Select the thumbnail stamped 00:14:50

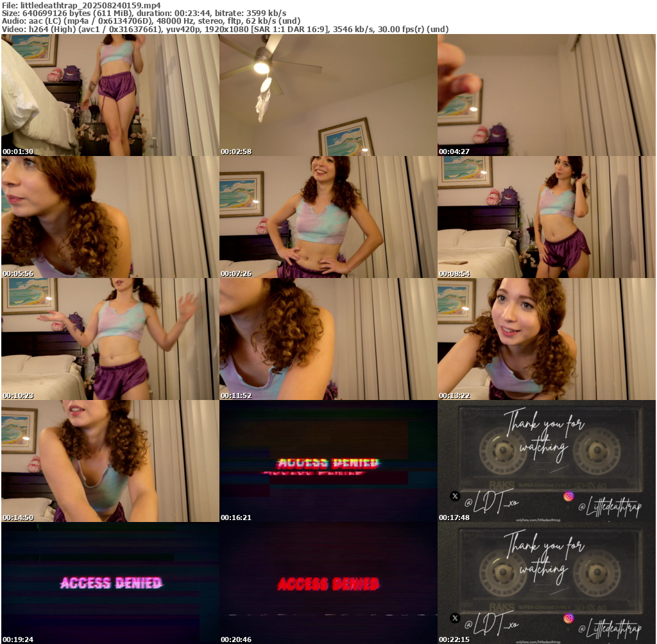click(x=110, y=461)
